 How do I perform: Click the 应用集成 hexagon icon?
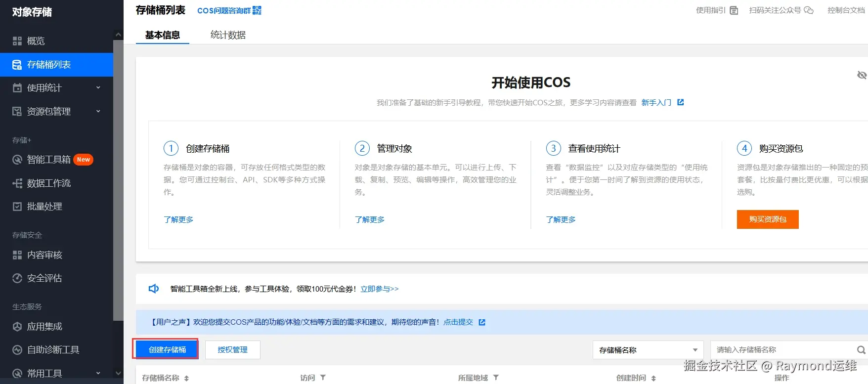click(17, 327)
